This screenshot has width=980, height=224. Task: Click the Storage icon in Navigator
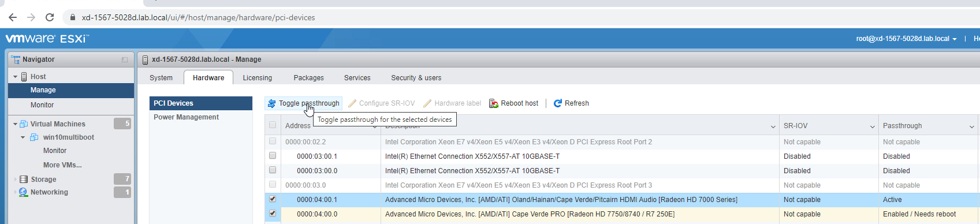[x=24, y=180]
